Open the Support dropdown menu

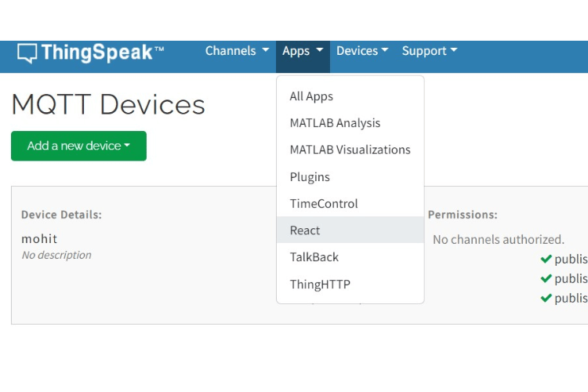coord(430,51)
